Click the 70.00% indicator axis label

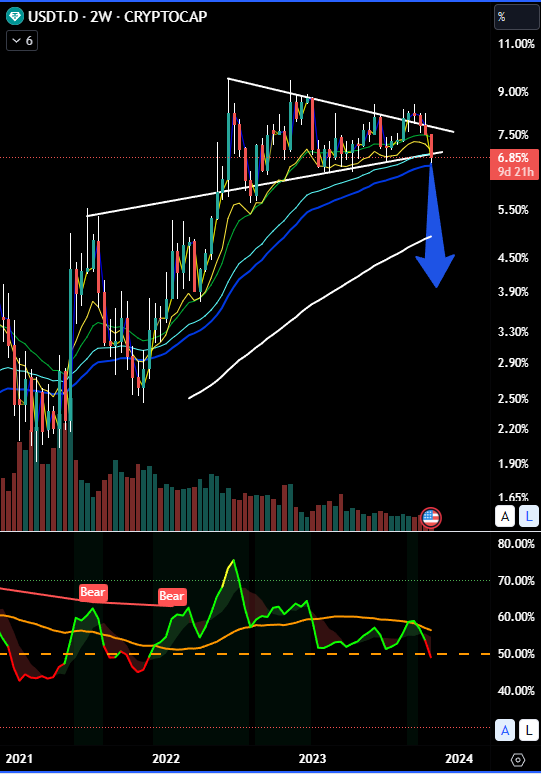[516, 581]
